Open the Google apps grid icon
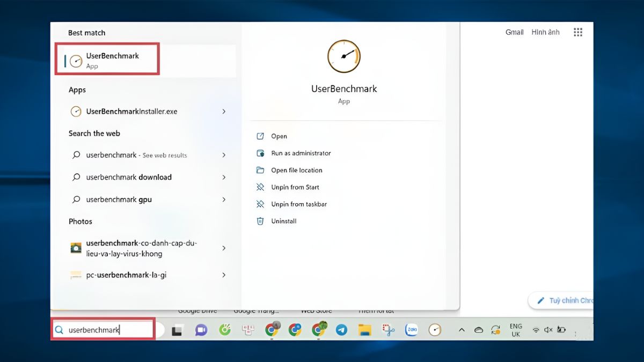This screenshot has width=644, height=362. [578, 32]
